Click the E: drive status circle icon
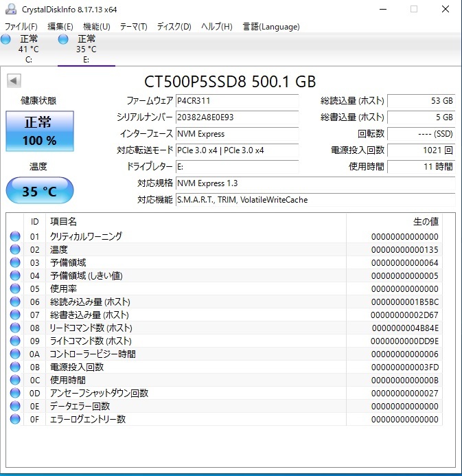462x476 pixels. [x=63, y=39]
